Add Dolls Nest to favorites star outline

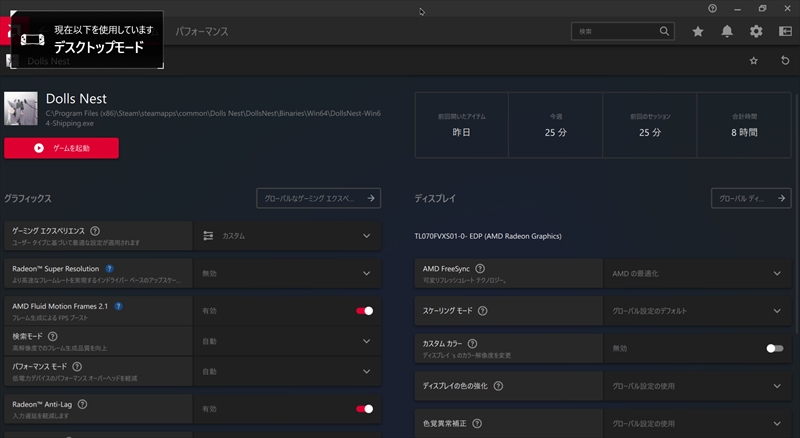tap(754, 61)
